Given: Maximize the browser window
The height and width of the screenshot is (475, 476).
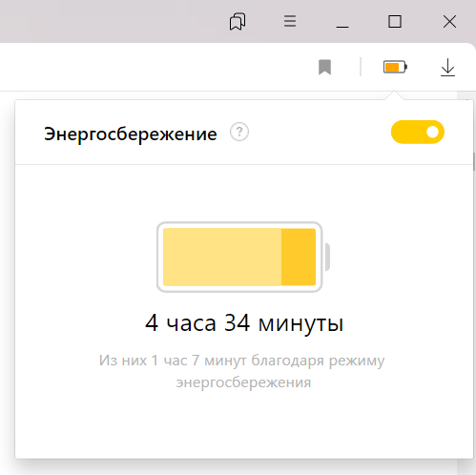Looking at the screenshot, I should (x=395, y=22).
